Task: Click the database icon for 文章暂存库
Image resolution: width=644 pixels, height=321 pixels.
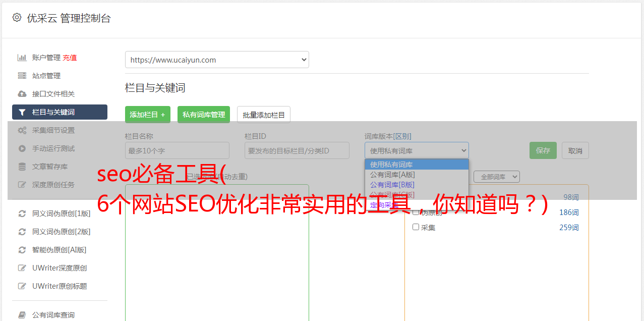Action: pyautogui.click(x=22, y=167)
